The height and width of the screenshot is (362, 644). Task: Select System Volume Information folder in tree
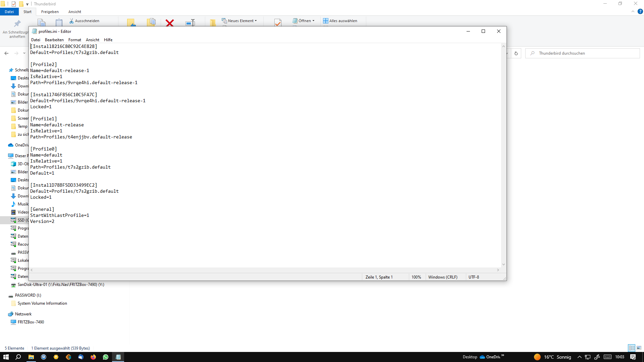pos(42,303)
